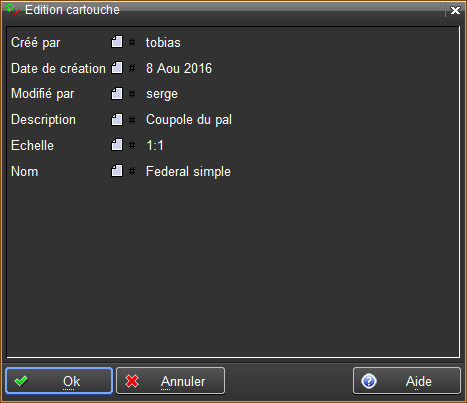
Task: Close the Edition cartouche window
Action: (455, 10)
